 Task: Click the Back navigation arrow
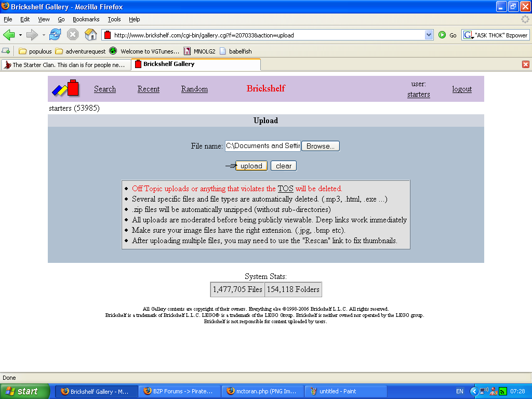10,35
